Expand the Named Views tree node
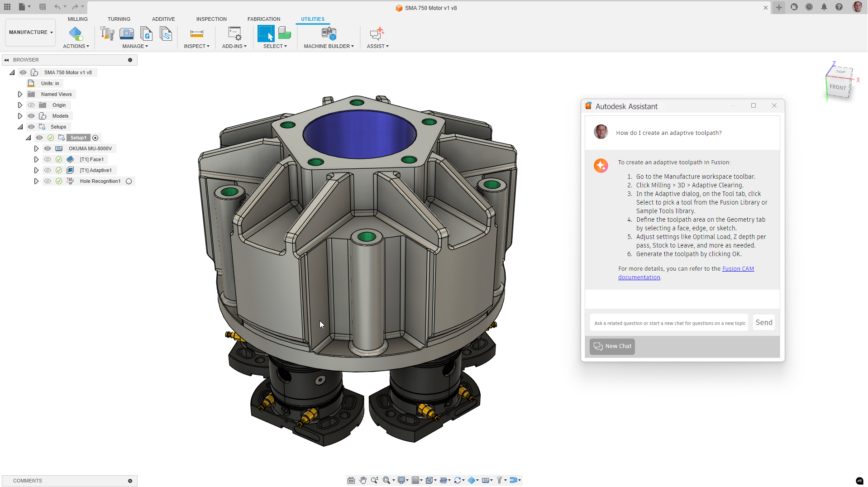Screen dimensions: 868x487 click(20, 94)
